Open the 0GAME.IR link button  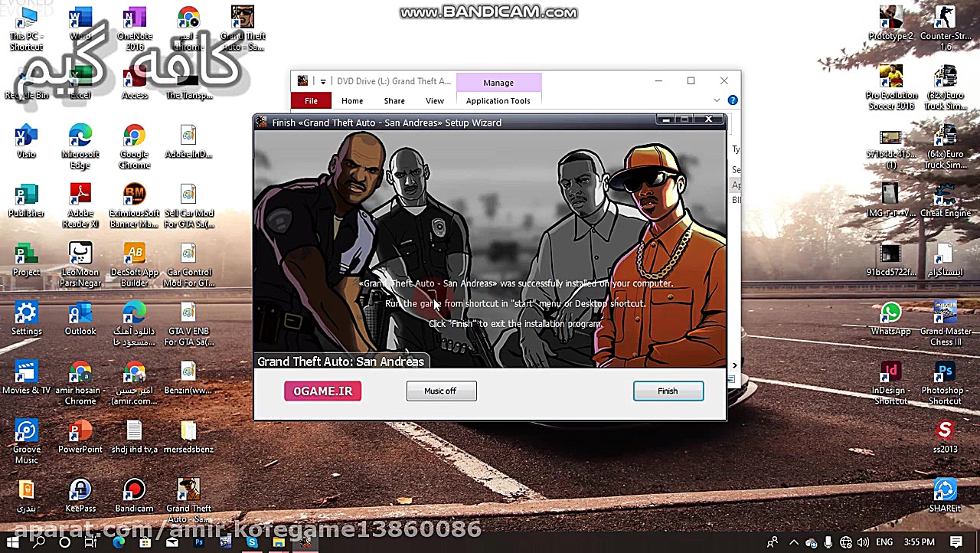(322, 391)
